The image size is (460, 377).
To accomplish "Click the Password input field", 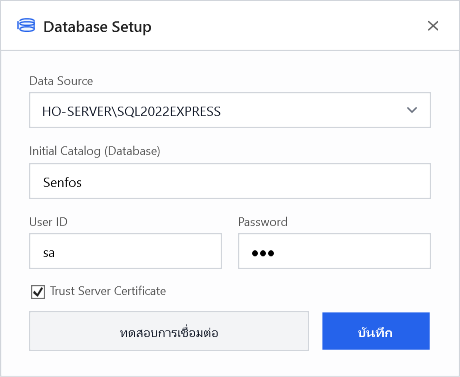I will (334, 251).
